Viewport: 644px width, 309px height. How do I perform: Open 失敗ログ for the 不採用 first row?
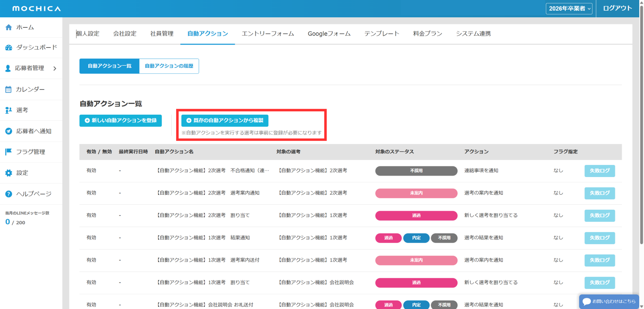(x=599, y=171)
